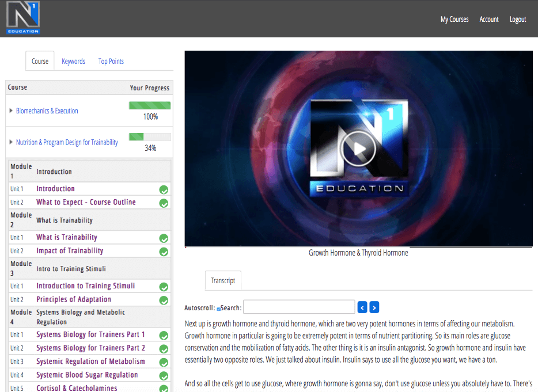The width and height of the screenshot is (538, 392).
Task: Click the Logout link
Action: [x=517, y=19]
